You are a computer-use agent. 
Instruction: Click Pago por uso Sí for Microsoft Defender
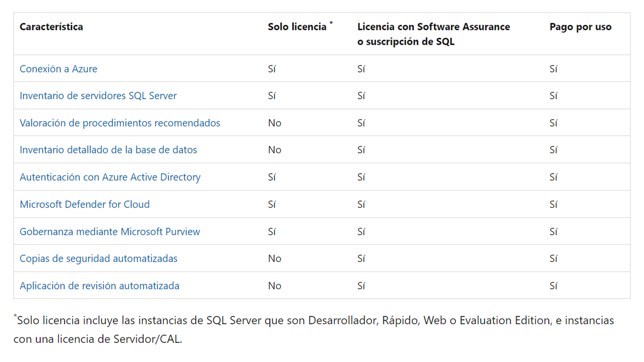coord(554,204)
